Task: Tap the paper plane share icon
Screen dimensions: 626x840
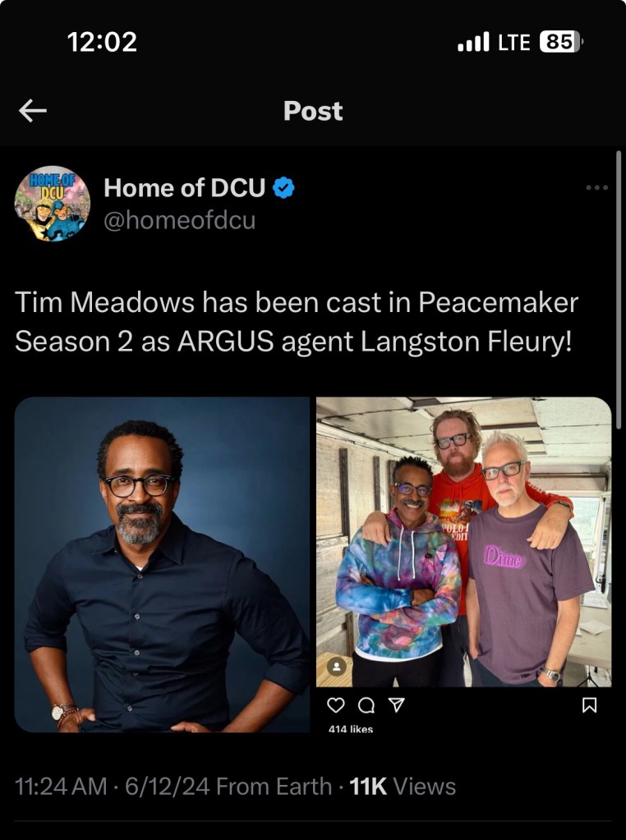Action: pyautogui.click(x=396, y=705)
